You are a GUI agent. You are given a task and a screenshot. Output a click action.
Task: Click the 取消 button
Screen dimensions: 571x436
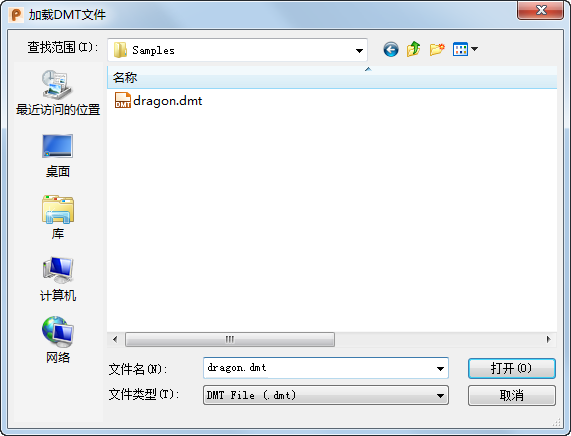(x=512, y=395)
